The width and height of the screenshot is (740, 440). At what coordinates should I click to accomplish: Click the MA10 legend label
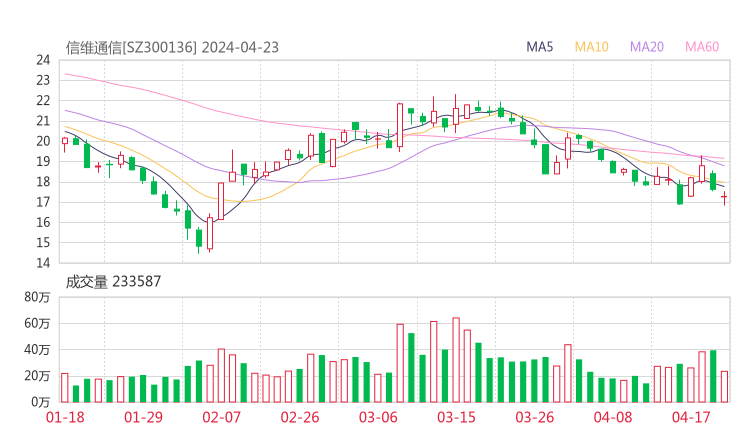point(591,47)
